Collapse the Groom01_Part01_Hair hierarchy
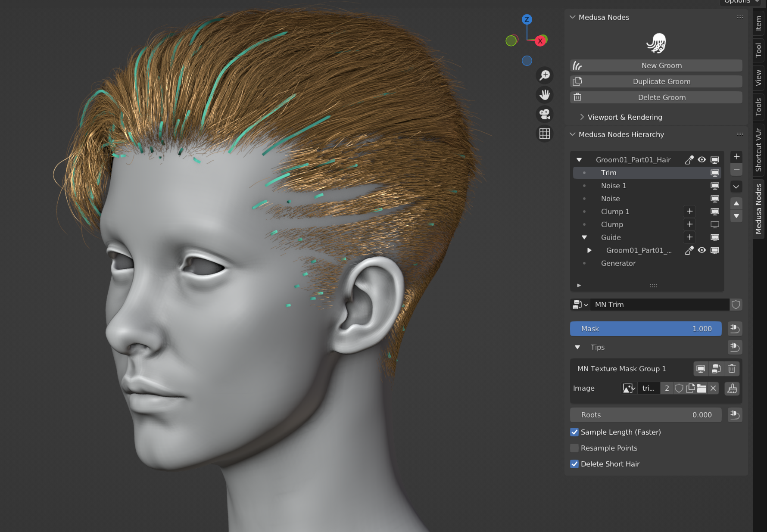 (x=579, y=159)
